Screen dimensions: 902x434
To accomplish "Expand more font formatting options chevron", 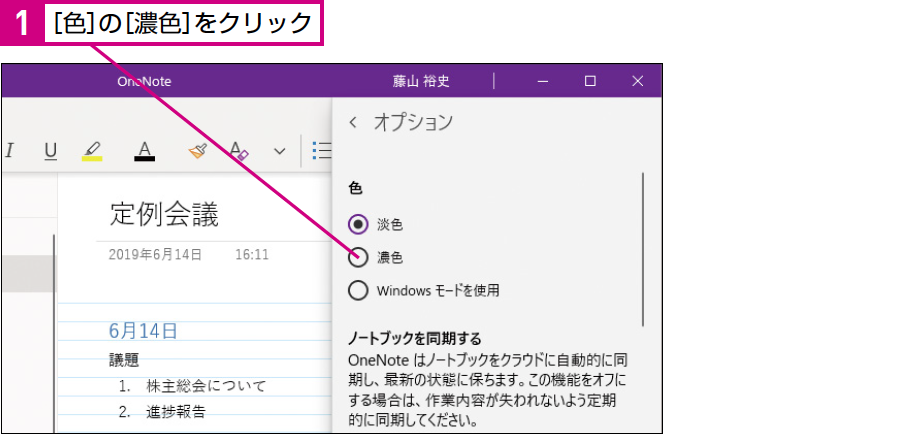I will tap(280, 151).
